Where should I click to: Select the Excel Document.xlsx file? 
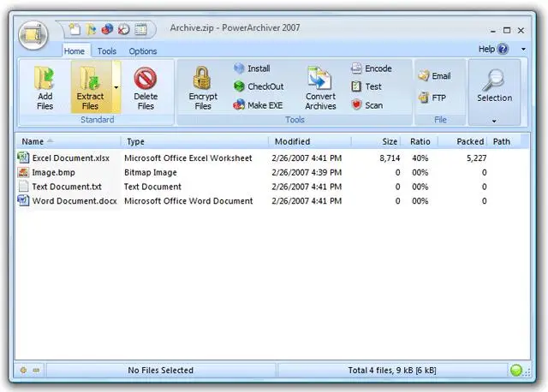tap(70, 158)
